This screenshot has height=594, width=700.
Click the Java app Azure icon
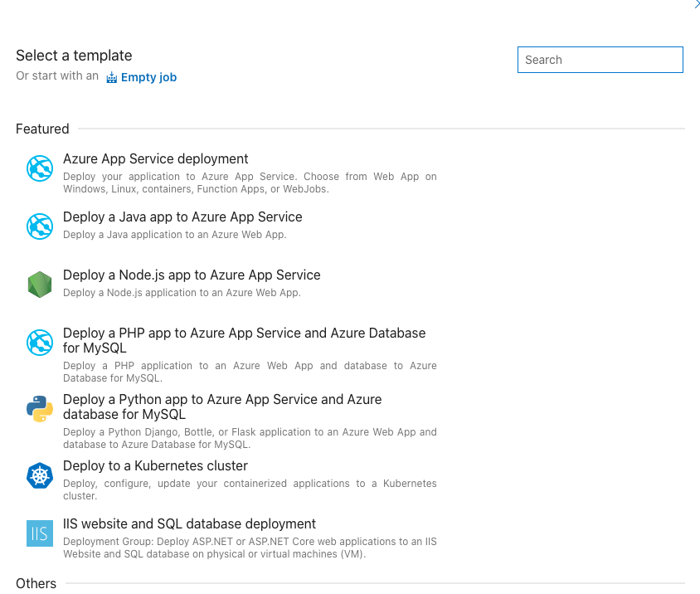(40, 226)
